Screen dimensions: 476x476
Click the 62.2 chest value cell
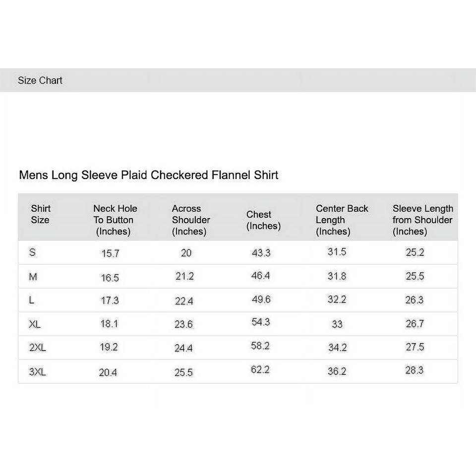point(260,370)
